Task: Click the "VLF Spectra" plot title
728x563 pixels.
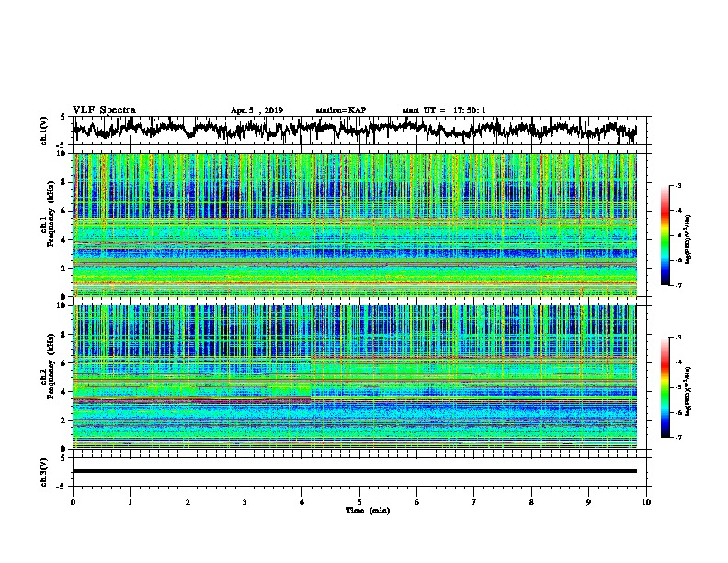Action: (x=104, y=109)
